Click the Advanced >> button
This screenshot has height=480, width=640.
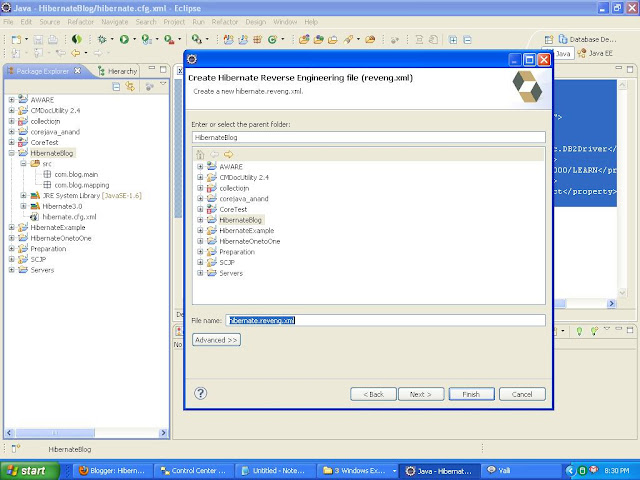[x=216, y=340]
